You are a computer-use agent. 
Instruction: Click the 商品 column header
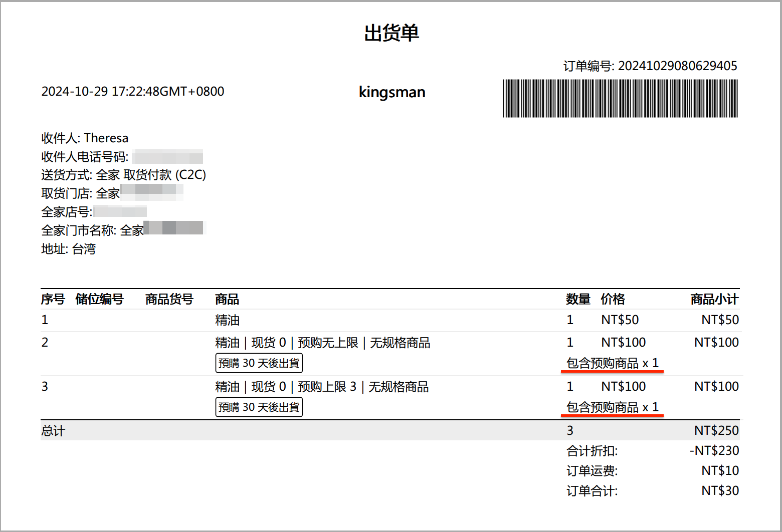pyautogui.click(x=227, y=299)
